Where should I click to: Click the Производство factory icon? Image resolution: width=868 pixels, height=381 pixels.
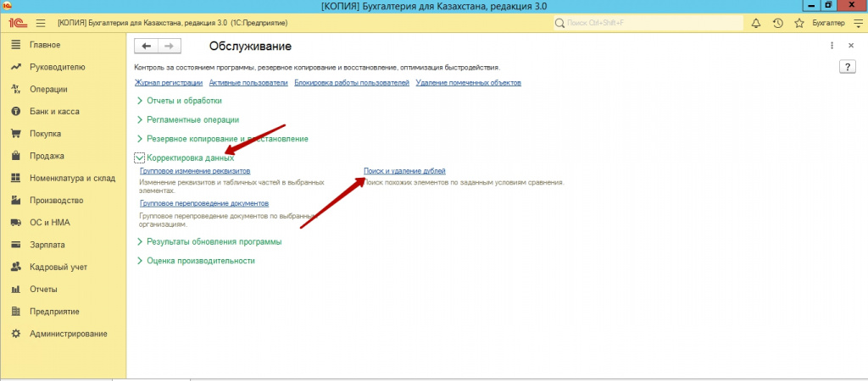(16, 200)
